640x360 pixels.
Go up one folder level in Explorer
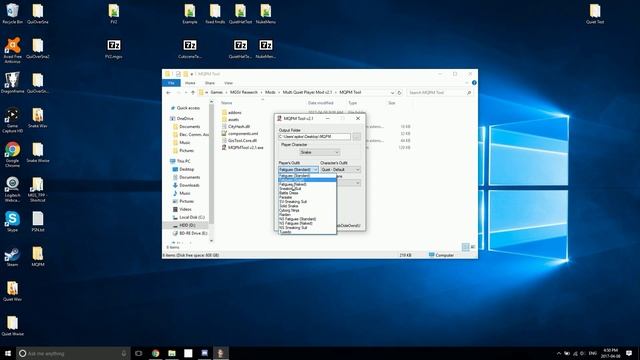193,93
